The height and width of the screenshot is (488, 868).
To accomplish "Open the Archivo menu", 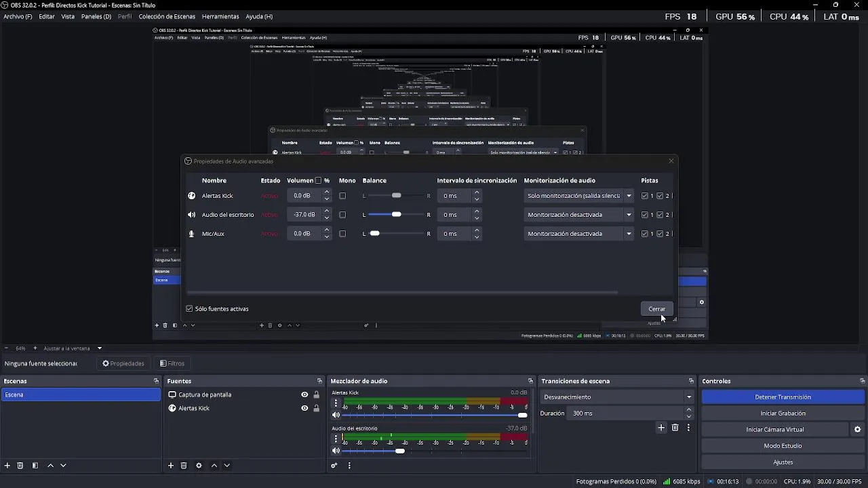I will pyautogui.click(x=18, y=16).
